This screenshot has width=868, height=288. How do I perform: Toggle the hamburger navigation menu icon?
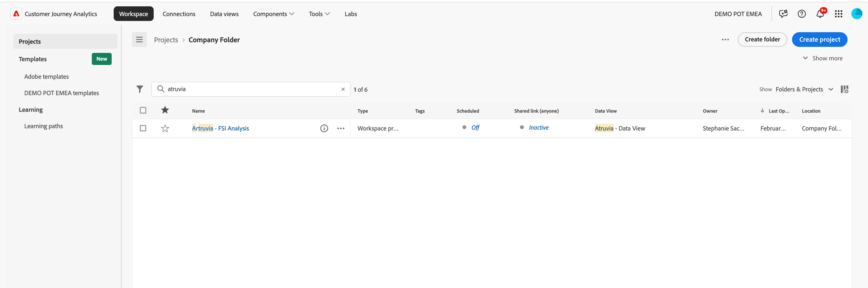[139, 40]
